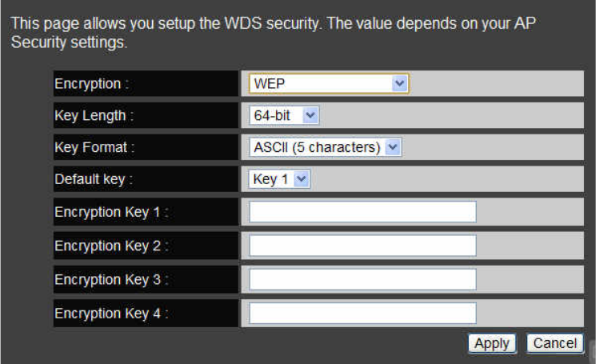The width and height of the screenshot is (596, 364).
Task: Expand the 64-bit Key Length dropdown
Action: pos(284,115)
